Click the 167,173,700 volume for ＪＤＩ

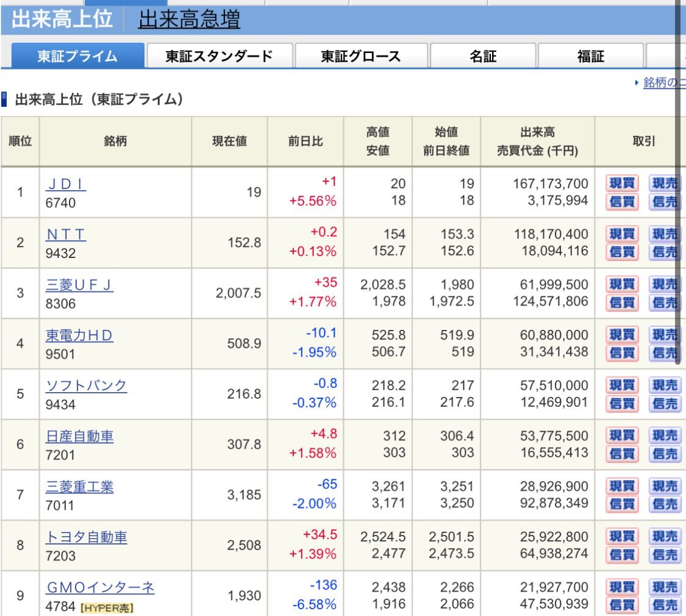(x=551, y=184)
